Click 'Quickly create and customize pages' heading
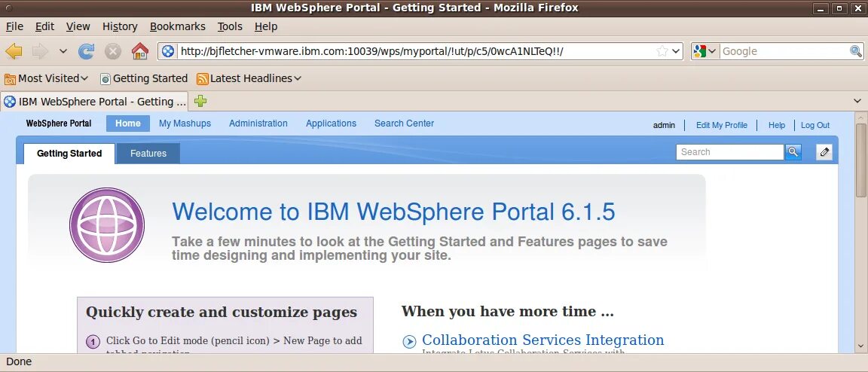Screen dimensions: 868x372 [x=222, y=313]
